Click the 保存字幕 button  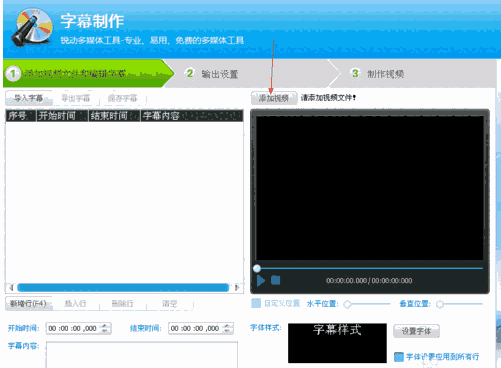pos(123,98)
